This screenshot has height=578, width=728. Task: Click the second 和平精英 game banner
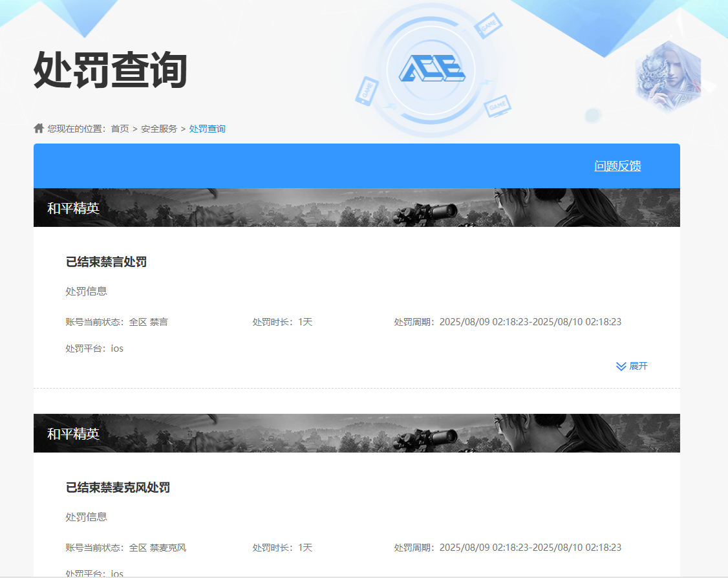coord(356,433)
